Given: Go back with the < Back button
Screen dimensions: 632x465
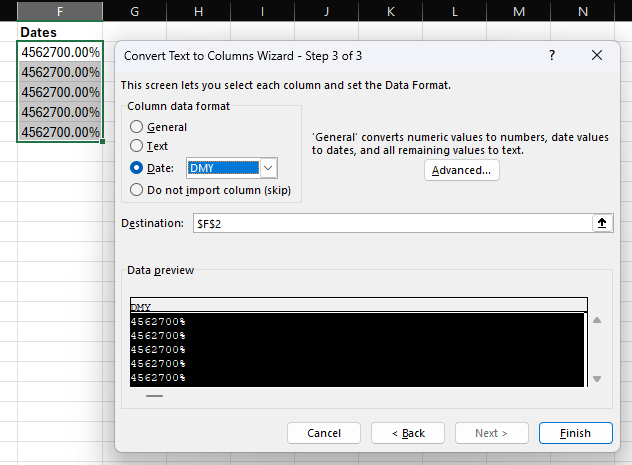Looking at the screenshot, I should pos(408,433).
